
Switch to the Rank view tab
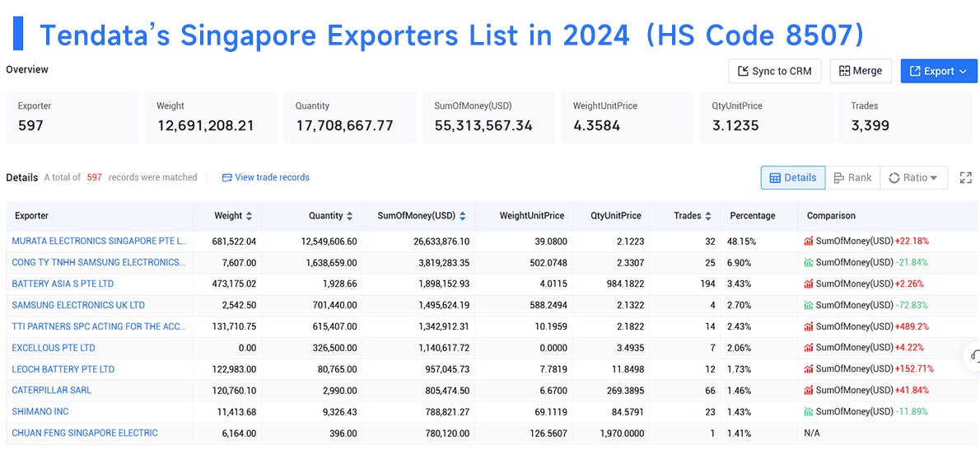(852, 178)
